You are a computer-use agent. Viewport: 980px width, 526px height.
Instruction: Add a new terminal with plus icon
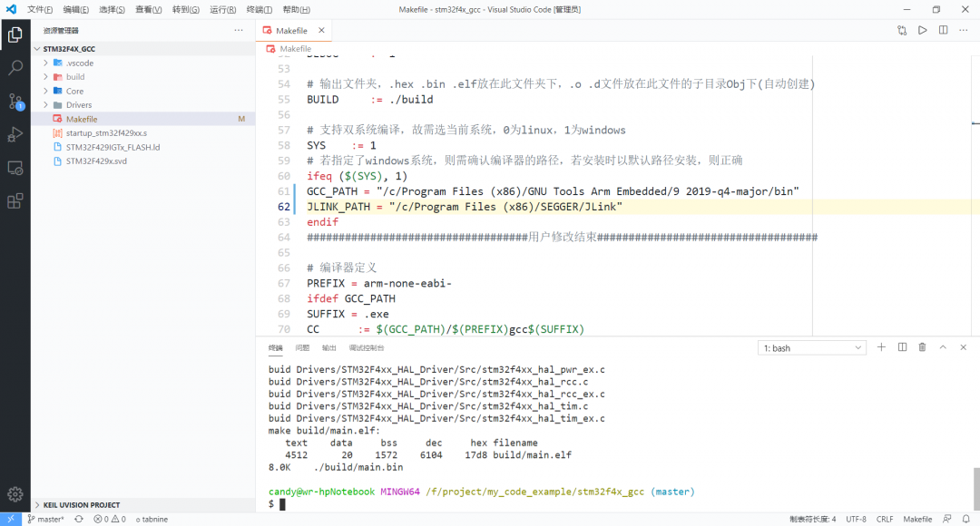(x=881, y=347)
